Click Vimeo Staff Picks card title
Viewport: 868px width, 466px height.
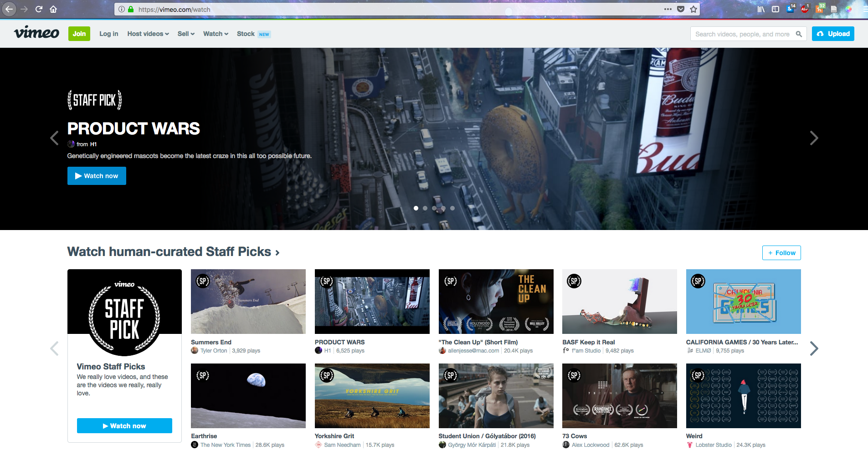pyautogui.click(x=111, y=367)
